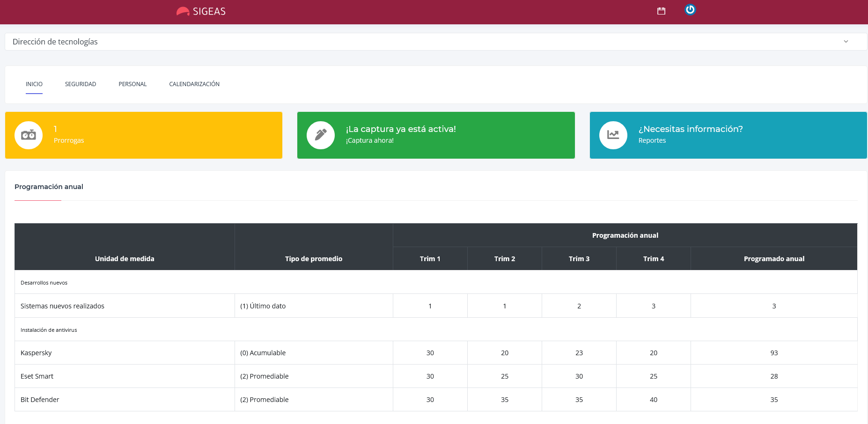The image size is (868, 424).
Task: Click the reports chart icon
Action: pos(613,135)
